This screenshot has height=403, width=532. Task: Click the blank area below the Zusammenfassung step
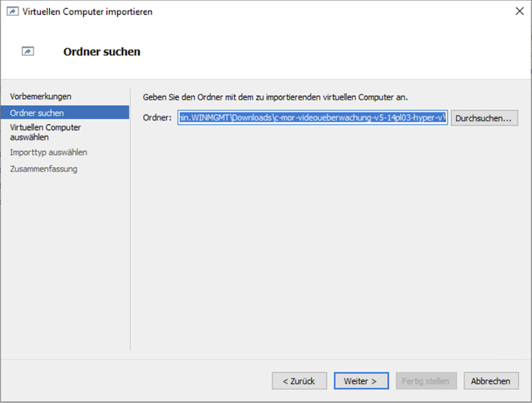tap(65, 266)
